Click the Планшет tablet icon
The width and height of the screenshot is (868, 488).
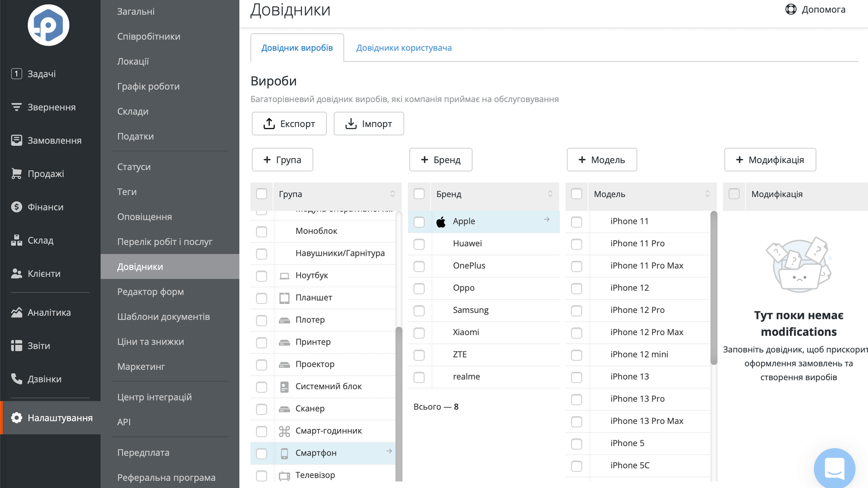point(284,298)
